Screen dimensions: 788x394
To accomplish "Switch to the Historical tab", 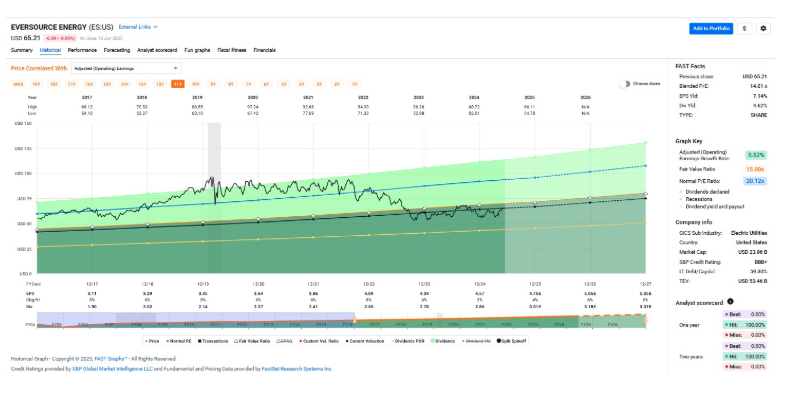I will click(x=50, y=50).
